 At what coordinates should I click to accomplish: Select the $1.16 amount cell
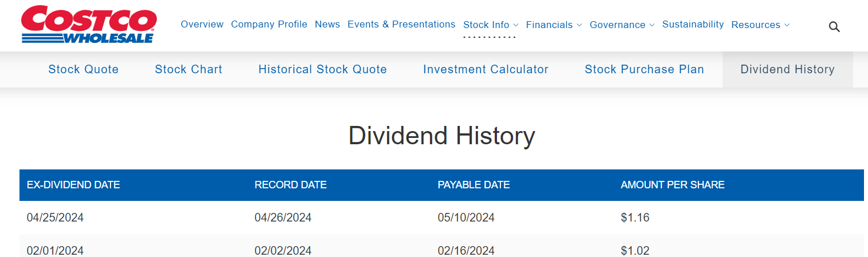[x=635, y=218]
